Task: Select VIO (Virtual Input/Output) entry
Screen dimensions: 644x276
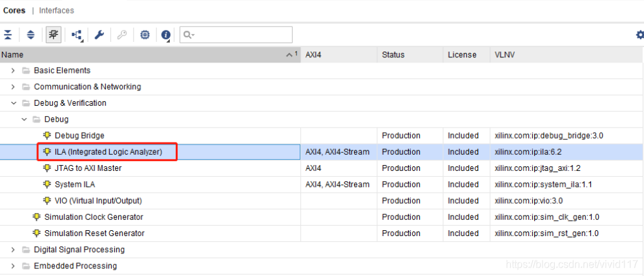Action: pos(99,201)
